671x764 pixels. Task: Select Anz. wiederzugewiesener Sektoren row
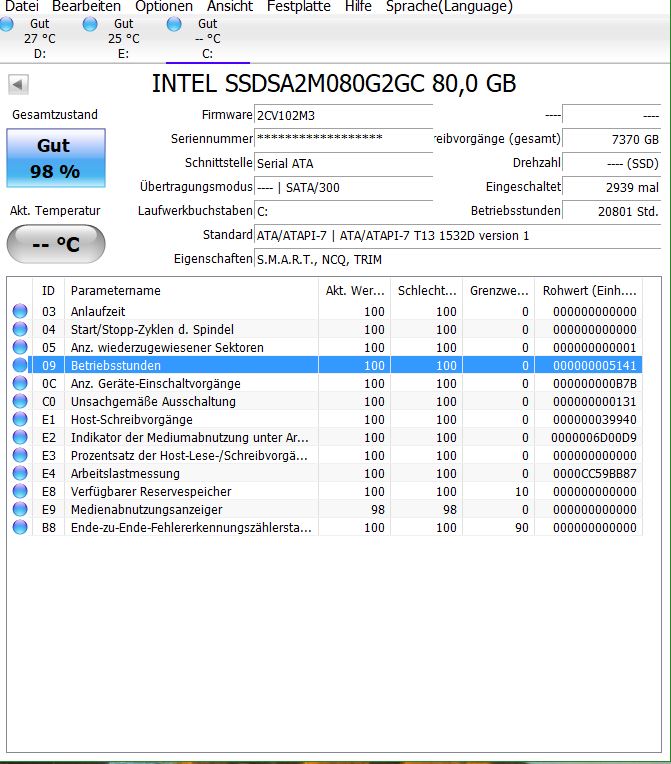click(x=326, y=347)
